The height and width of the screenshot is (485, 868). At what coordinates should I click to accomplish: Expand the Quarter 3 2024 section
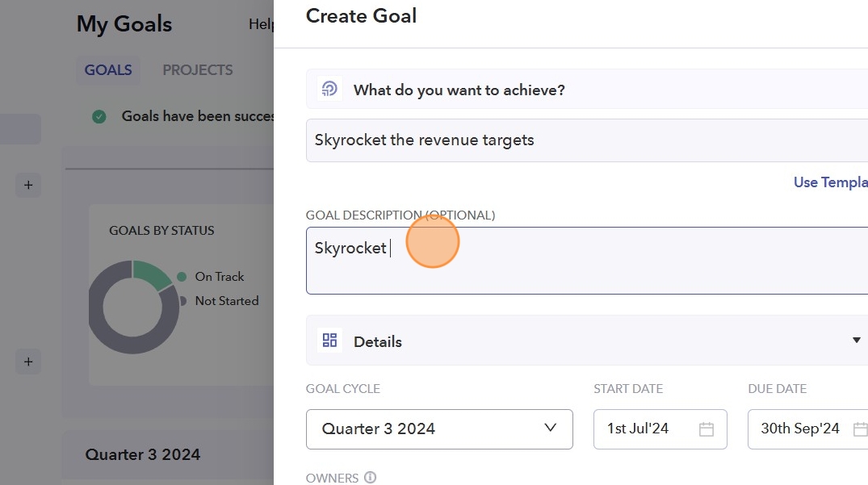point(143,454)
